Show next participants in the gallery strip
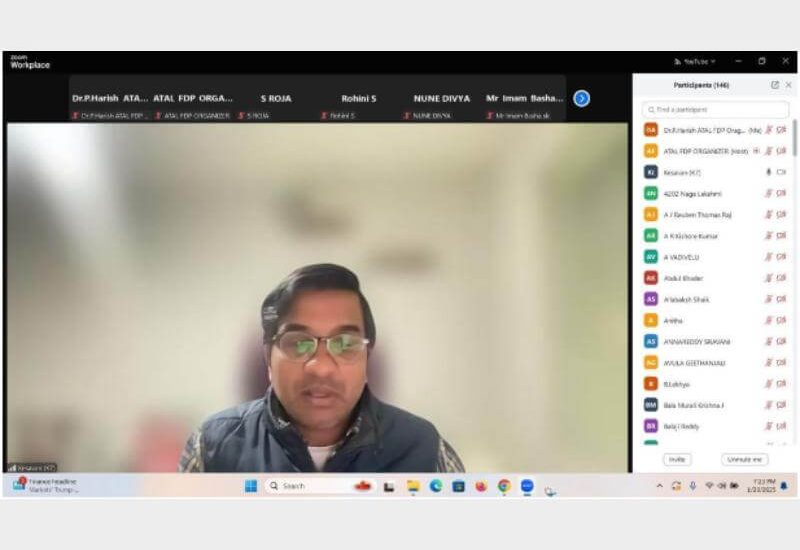Screen dimensions: 800x550 [581, 98]
